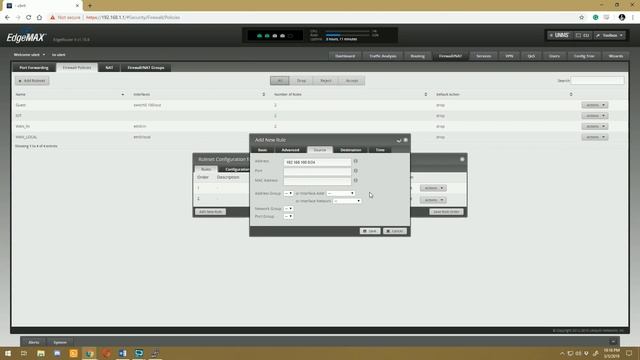Open the Port Forwarding tab
This screenshot has height=360, width=640.
34,68
